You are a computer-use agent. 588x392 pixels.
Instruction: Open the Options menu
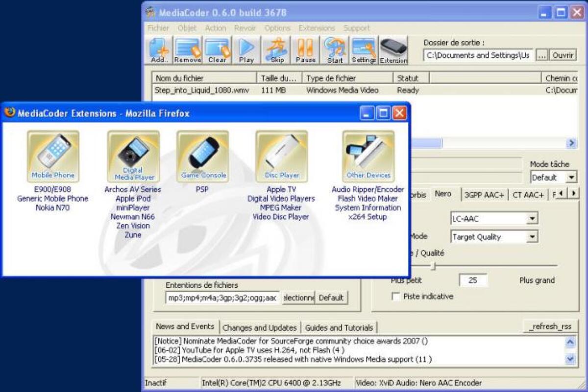click(x=277, y=28)
